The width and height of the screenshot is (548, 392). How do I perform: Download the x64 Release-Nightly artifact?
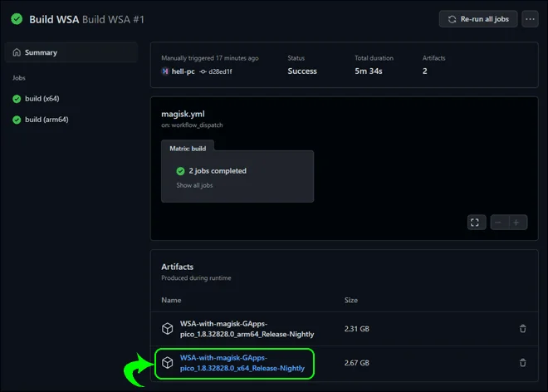242,363
